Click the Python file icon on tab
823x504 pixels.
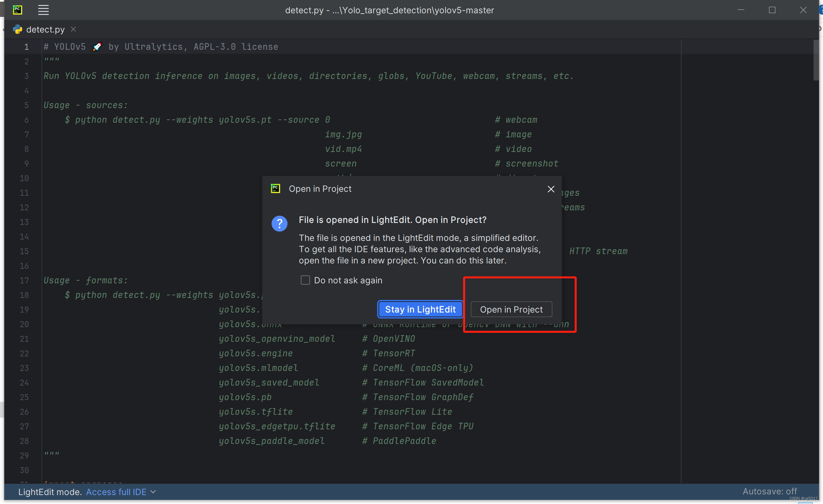point(17,30)
